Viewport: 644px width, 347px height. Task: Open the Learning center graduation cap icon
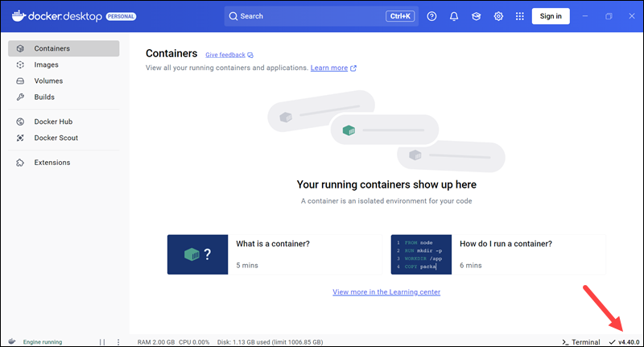[476, 16]
